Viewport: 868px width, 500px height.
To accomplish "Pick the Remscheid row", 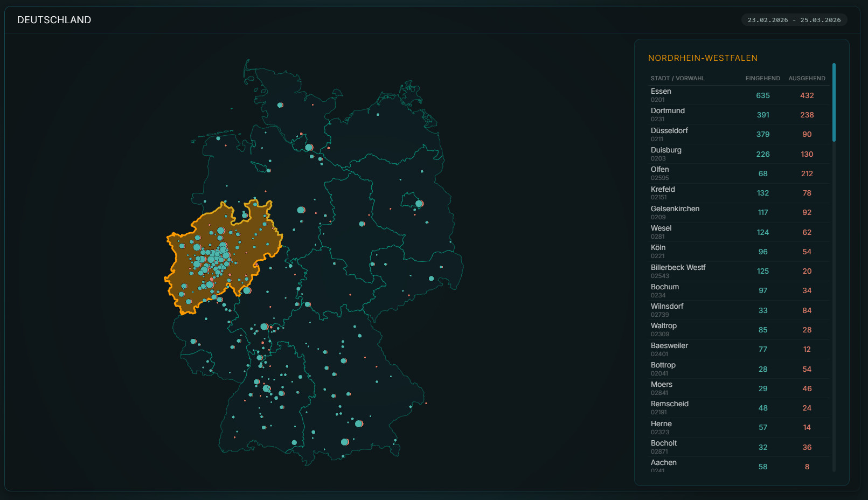I will pos(738,408).
